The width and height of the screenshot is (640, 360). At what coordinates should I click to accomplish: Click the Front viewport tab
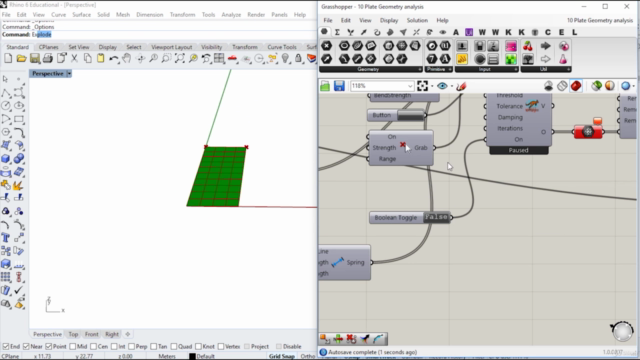pos(91,334)
